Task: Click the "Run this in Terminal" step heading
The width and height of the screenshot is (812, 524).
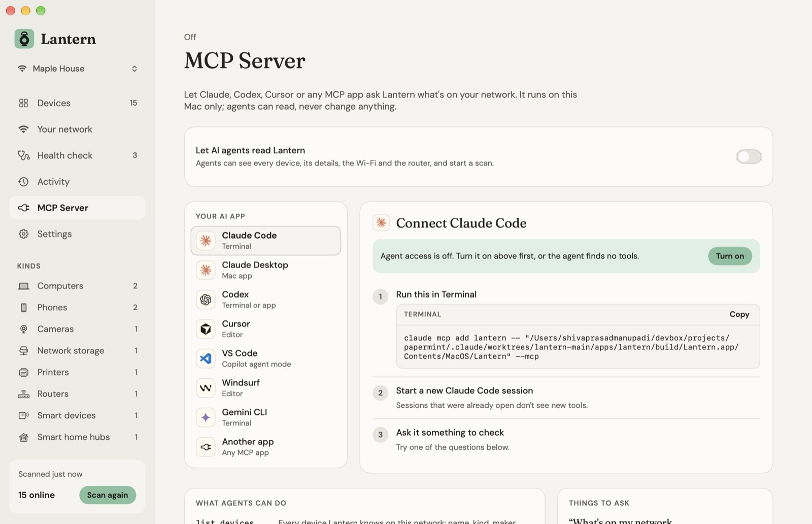Action: [x=436, y=294]
